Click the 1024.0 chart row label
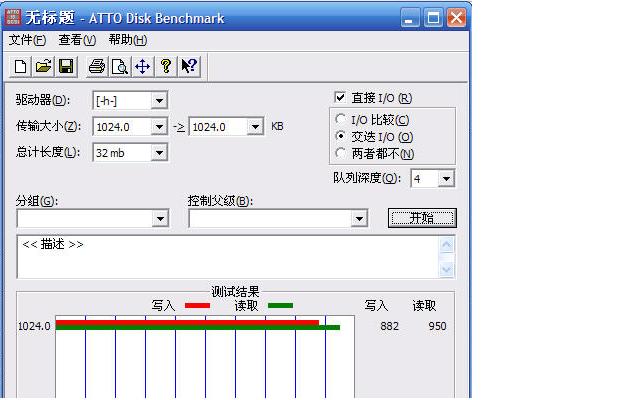This screenshot has width=640, height=400. point(34,326)
